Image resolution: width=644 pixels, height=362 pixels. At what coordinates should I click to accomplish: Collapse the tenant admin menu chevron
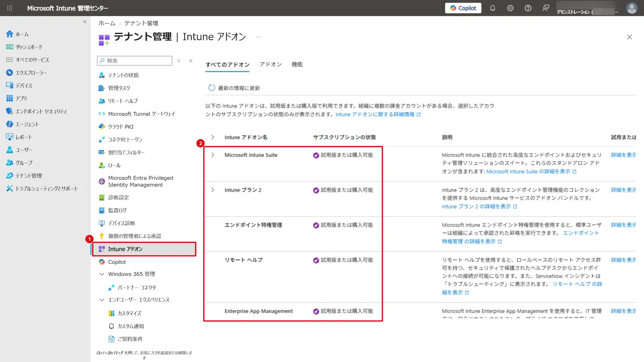pyautogui.click(x=191, y=61)
